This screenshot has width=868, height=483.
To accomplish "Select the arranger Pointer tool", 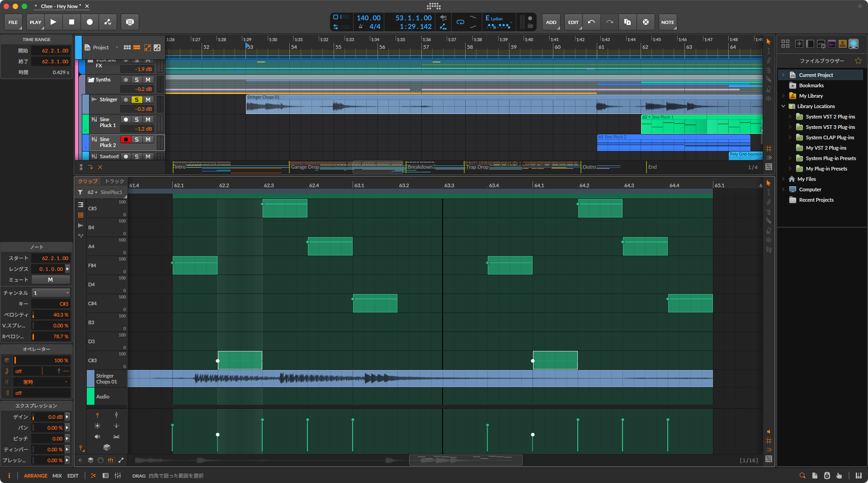I will [x=769, y=42].
